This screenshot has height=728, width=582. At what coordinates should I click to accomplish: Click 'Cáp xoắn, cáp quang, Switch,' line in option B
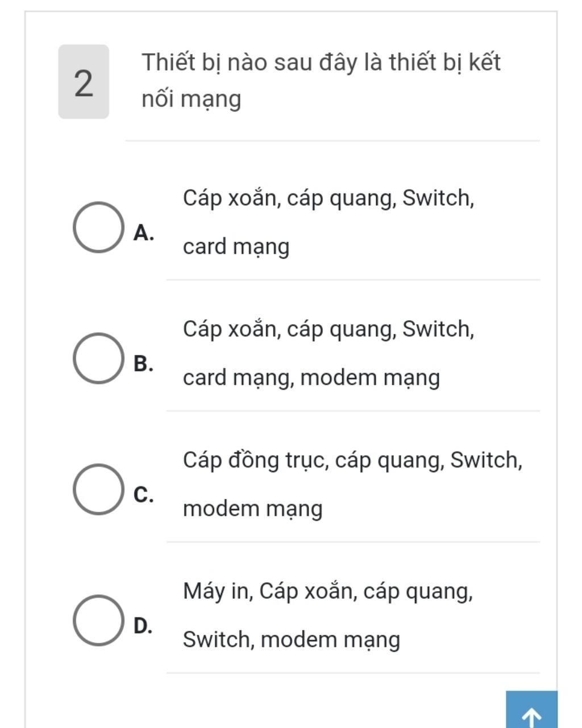tap(329, 329)
